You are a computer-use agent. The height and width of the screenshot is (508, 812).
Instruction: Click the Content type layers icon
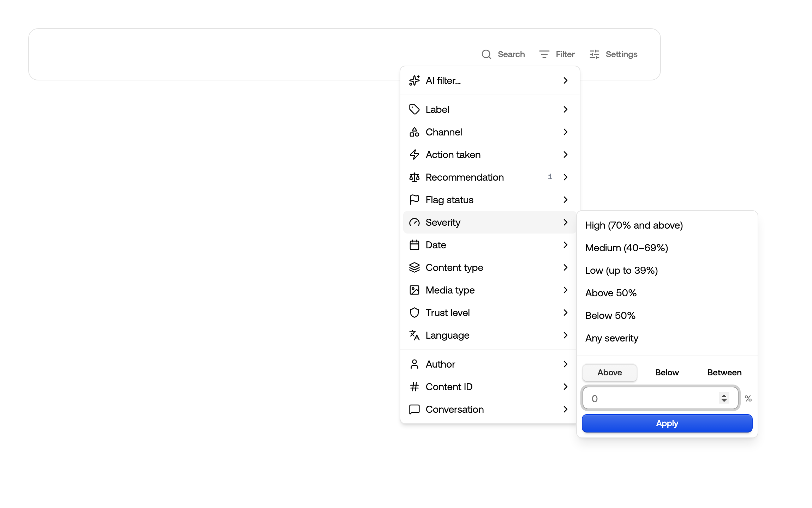(414, 267)
